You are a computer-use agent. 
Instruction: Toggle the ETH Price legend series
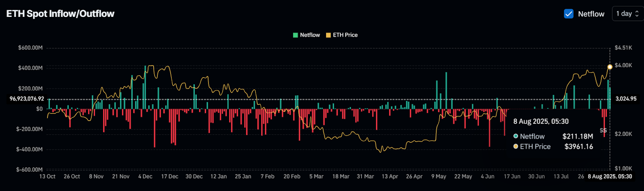tap(342, 35)
